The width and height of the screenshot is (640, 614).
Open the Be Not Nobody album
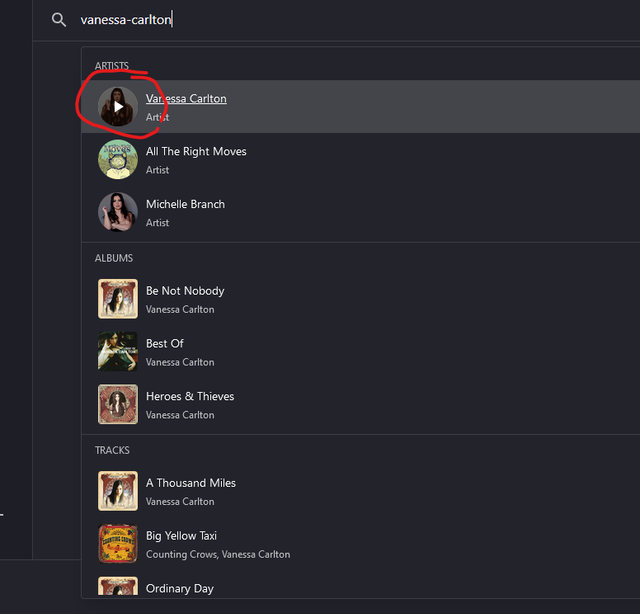pyautogui.click(x=185, y=291)
